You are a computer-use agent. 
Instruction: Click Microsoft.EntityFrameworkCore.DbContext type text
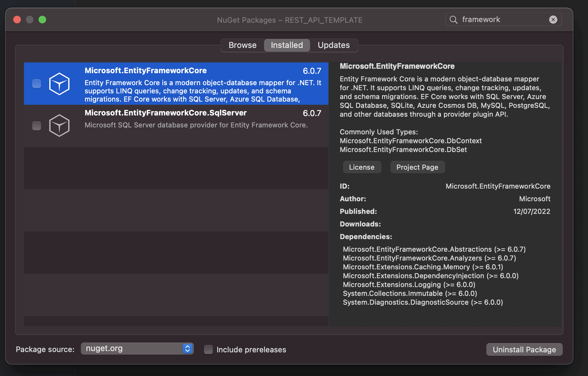[x=411, y=141]
